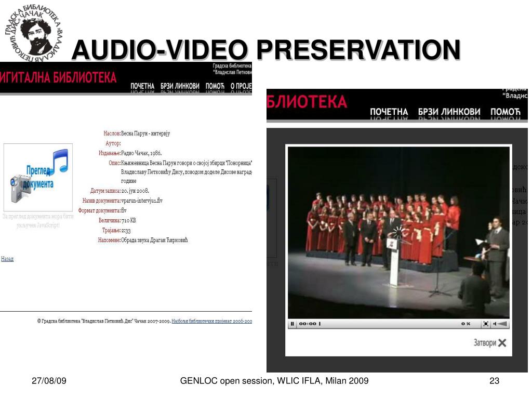Open ПОМОЋ menu in right video window
The width and height of the screenshot is (532, 399).
tap(505, 112)
